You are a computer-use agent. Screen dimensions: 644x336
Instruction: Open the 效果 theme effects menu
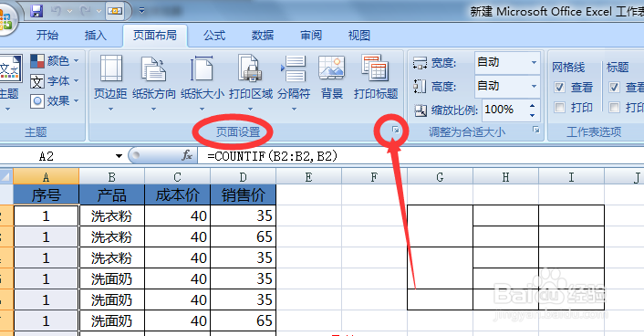click(x=55, y=100)
